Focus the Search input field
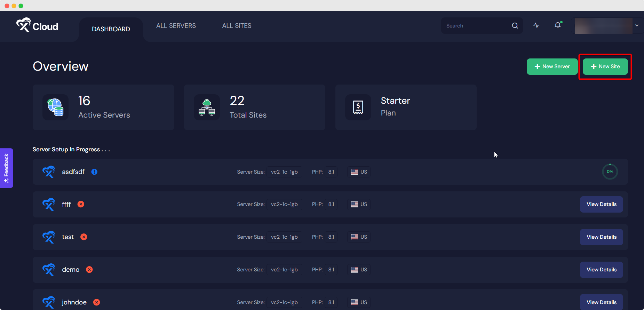 tap(475, 26)
